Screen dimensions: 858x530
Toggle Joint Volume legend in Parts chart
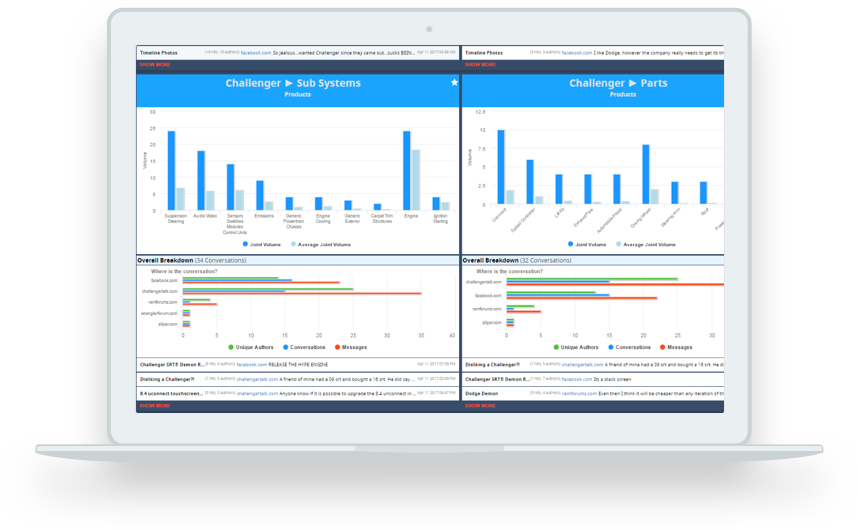[x=587, y=244]
